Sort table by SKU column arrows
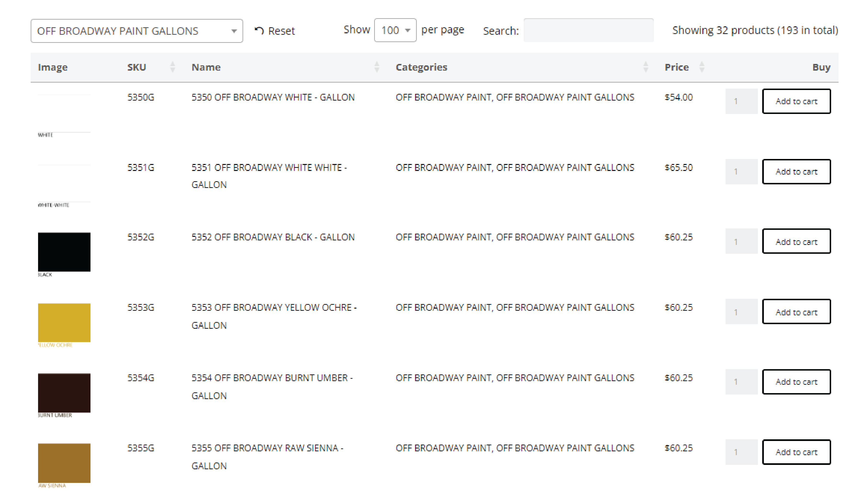The height and width of the screenshot is (497, 868). (x=172, y=67)
